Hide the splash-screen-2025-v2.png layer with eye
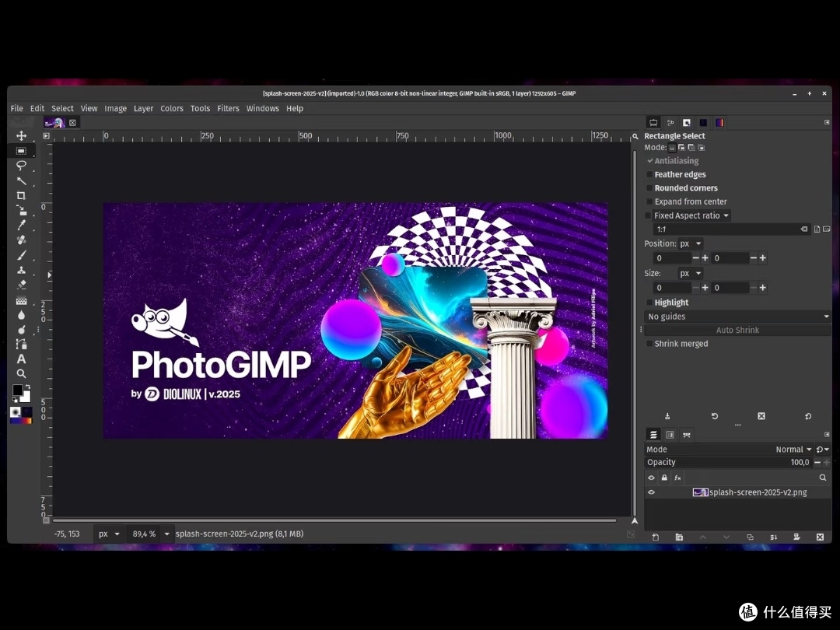840x630 pixels. tap(652, 492)
